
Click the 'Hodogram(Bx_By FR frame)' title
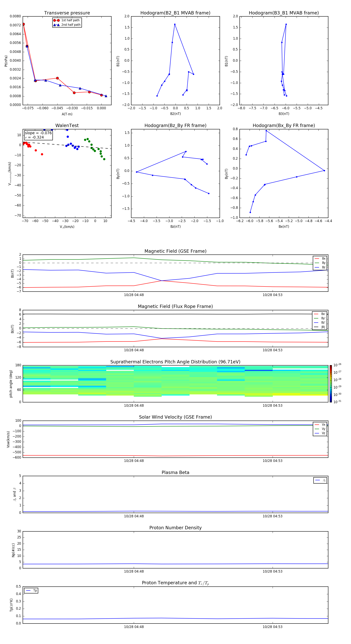click(284, 125)
